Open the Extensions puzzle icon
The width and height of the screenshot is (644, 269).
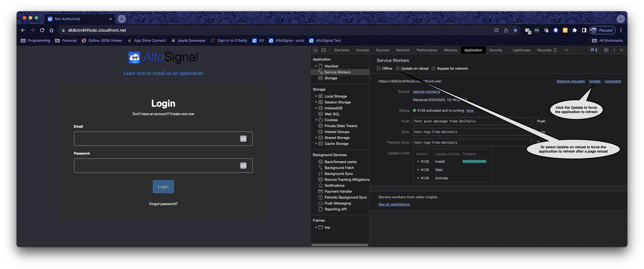(575, 30)
